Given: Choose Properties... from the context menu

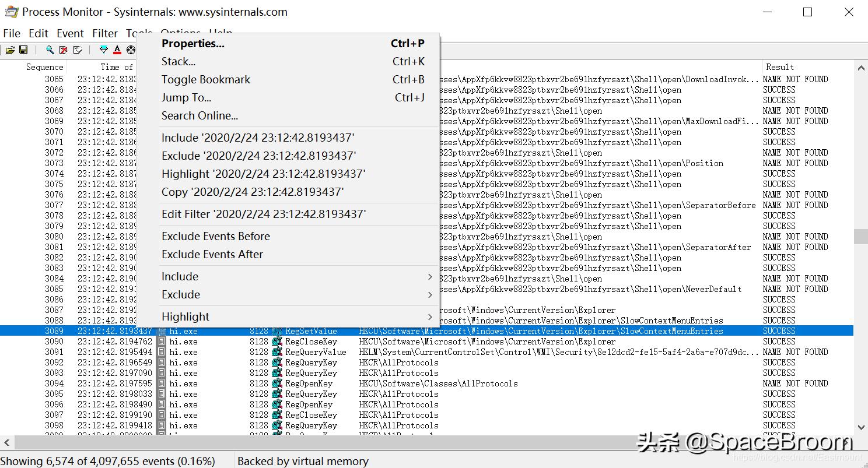Looking at the screenshot, I should coord(288,44).
